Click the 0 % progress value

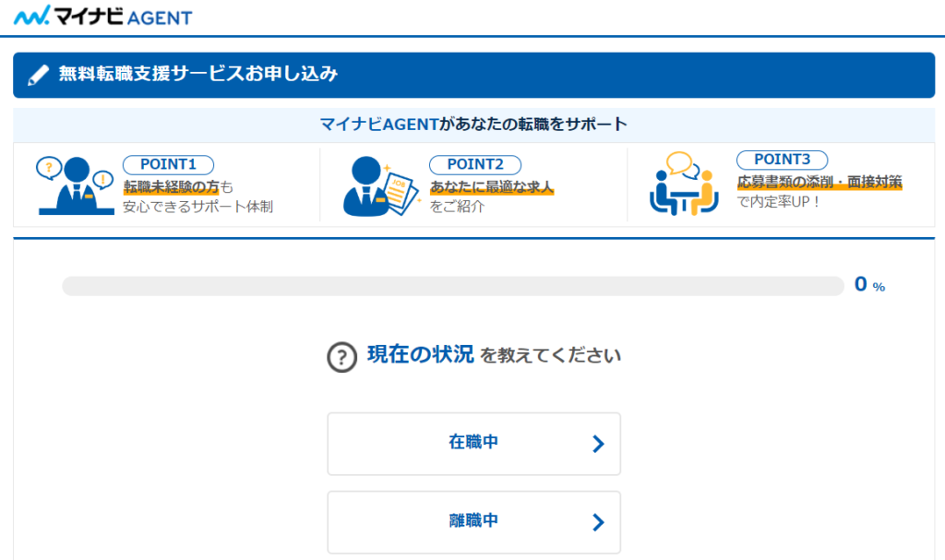coord(869,284)
